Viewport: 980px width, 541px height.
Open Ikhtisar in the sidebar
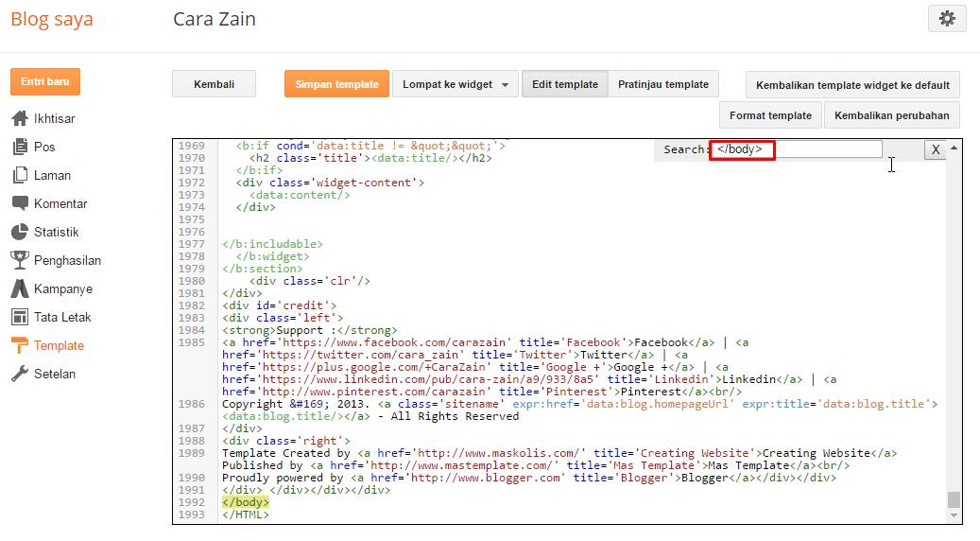point(55,118)
